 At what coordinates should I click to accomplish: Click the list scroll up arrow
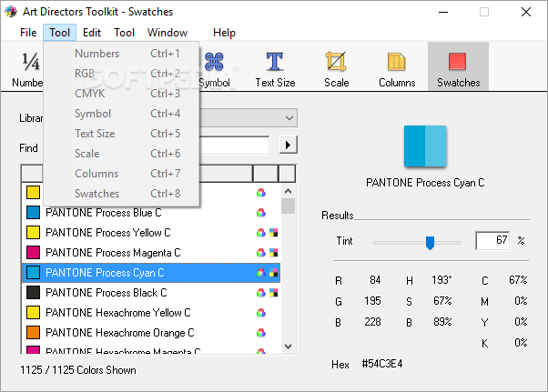click(x=288, y=191)
